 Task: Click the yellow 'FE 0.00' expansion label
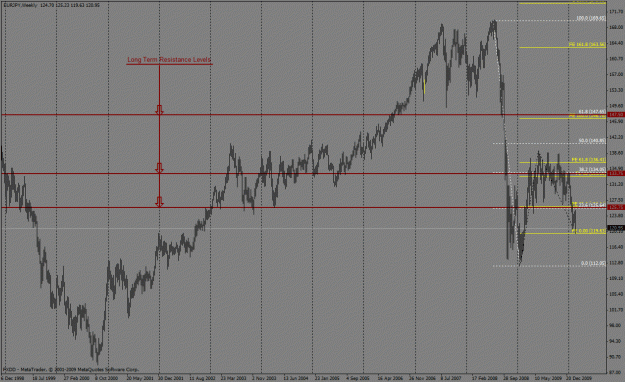(x=590, y=231)
